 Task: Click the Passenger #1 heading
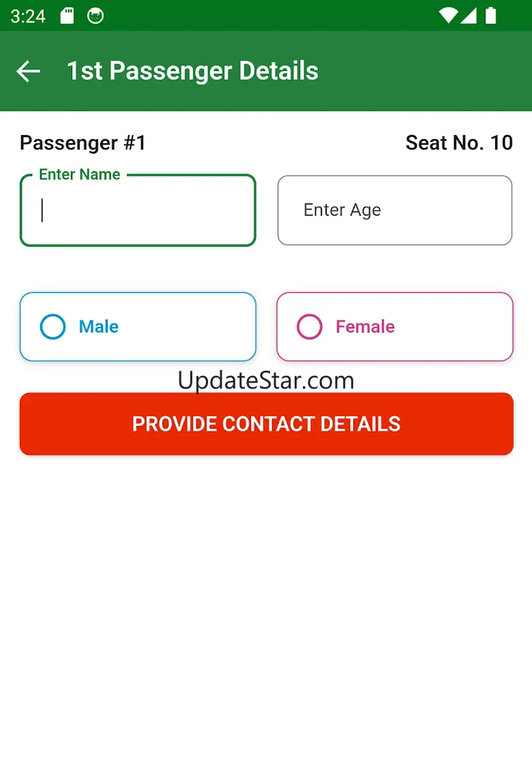coord(83,143)
